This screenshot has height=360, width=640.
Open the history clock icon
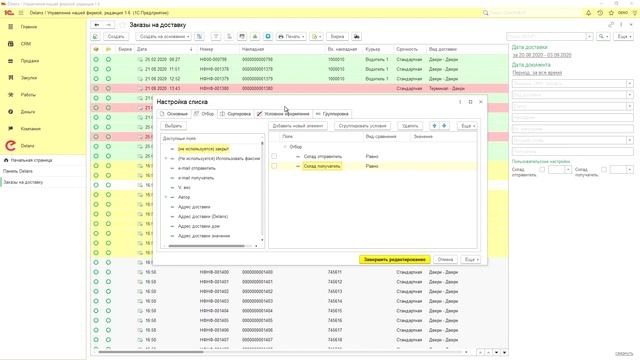[600, 13]
